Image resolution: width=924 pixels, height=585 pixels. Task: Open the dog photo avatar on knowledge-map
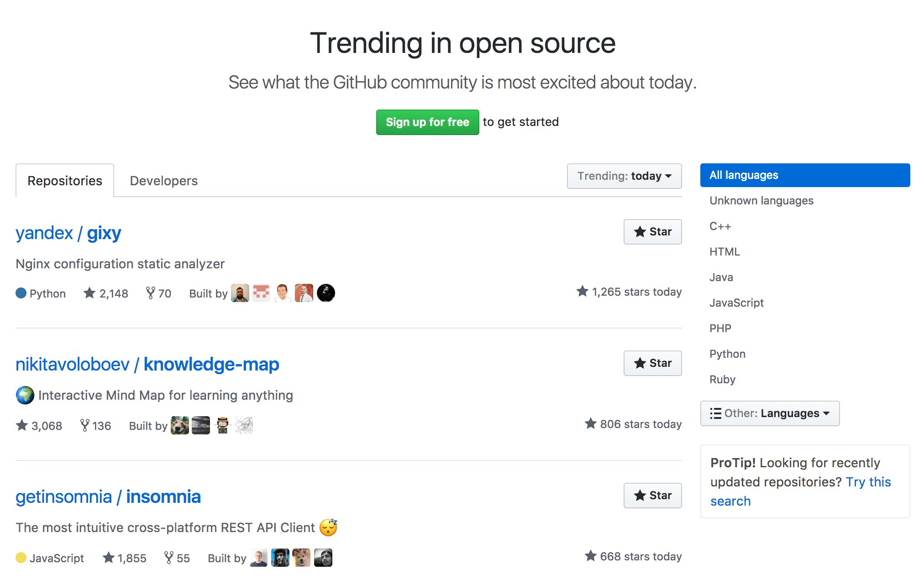point(180,425)
